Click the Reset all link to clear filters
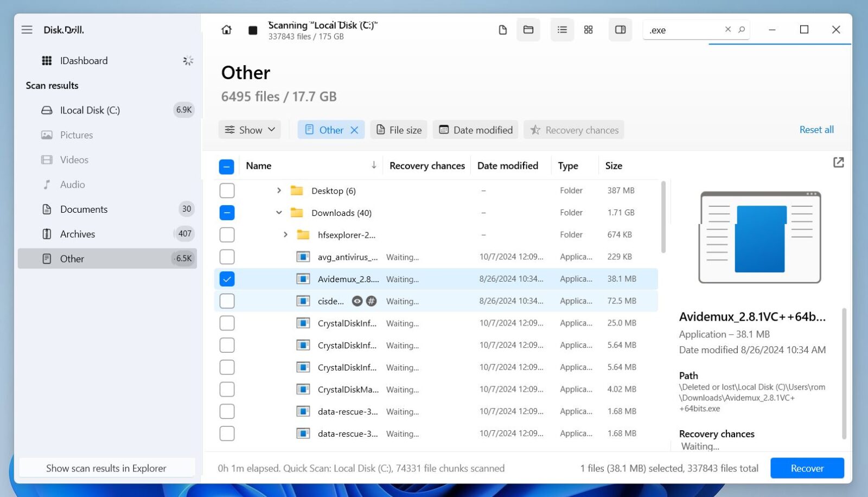The image size is (868, 497). [816, 130]
